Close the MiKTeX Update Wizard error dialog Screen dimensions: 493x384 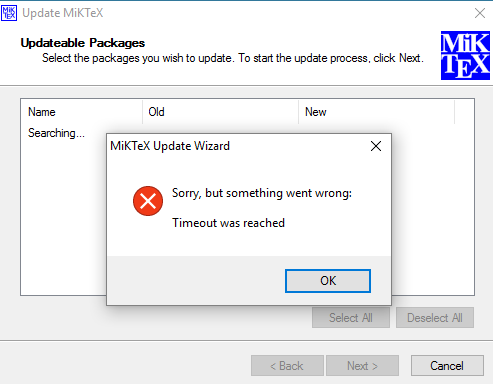[x=376, y=146]
